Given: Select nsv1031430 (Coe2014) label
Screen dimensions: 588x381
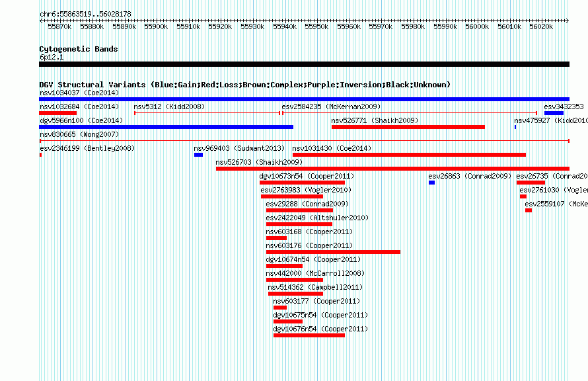Looking at the screenshot, I should (x=332, y=148).
